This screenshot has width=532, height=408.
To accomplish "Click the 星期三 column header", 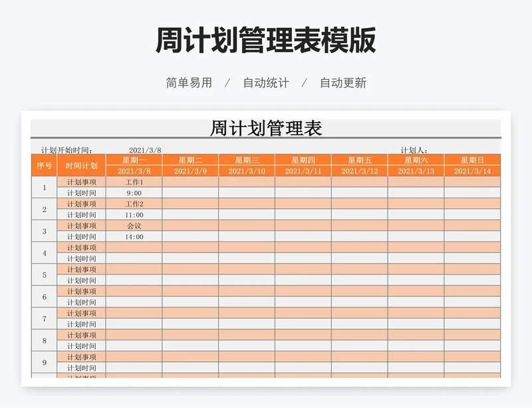I will tap(247, 160).
